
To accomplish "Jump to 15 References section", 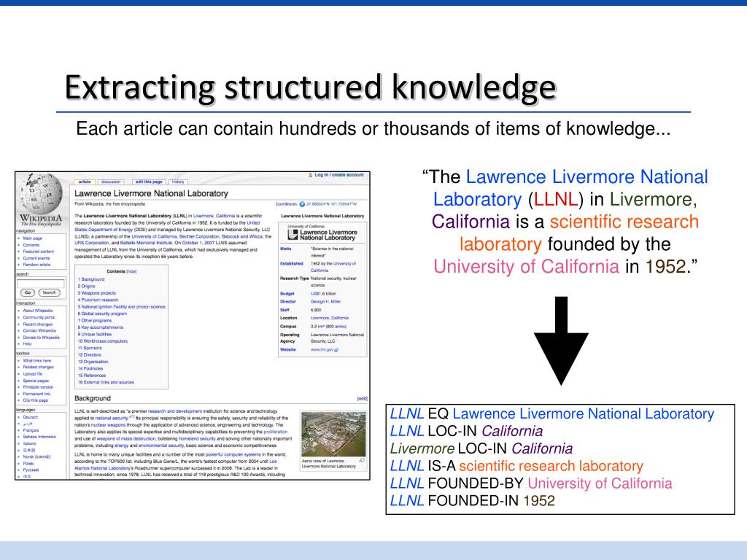I will coord(91,376).
